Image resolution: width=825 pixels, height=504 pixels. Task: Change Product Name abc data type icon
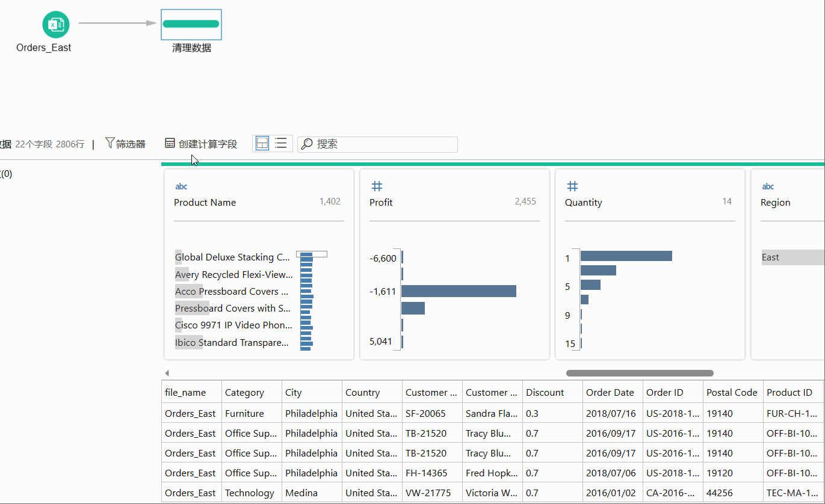coord(181,186)
